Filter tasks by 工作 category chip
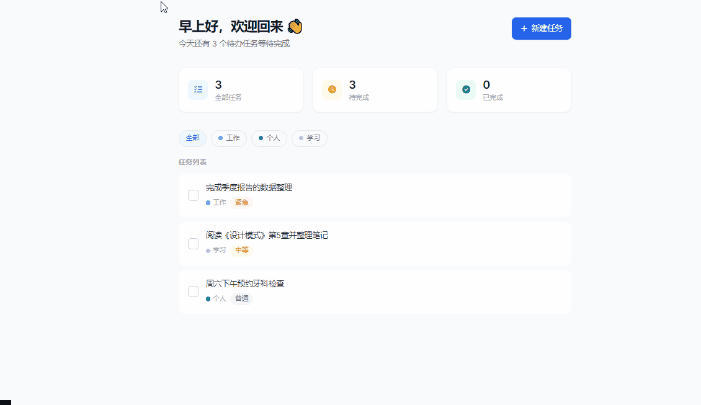Image resolution: width=701 pixels, height=405 pixels. click(x=229, y=138)
